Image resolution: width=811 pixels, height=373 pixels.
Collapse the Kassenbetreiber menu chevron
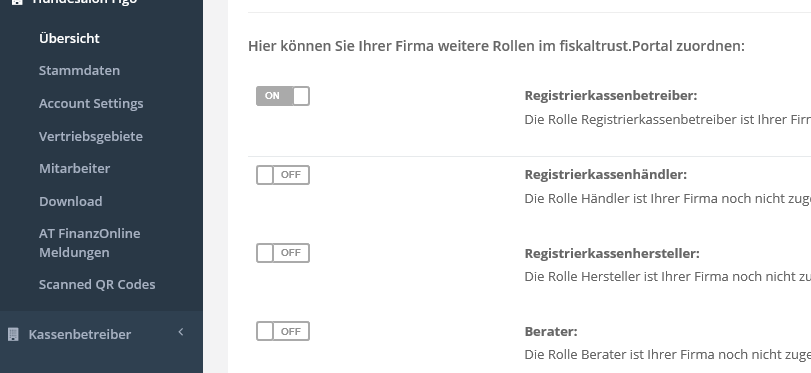181,332
